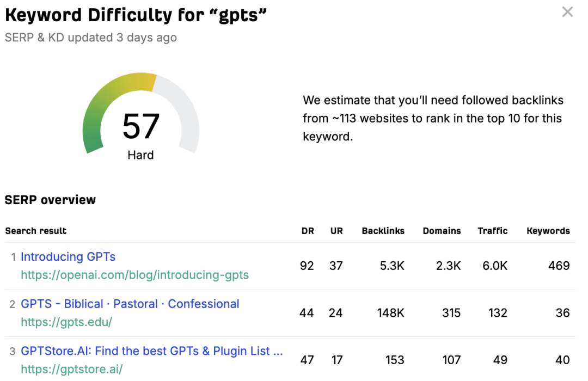Click the UR column header
Viewport: 588px width, 381px height.
336,231
